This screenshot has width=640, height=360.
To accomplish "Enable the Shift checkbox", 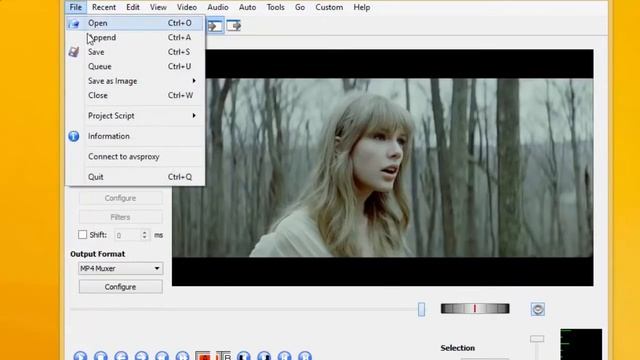I will 82,235.
